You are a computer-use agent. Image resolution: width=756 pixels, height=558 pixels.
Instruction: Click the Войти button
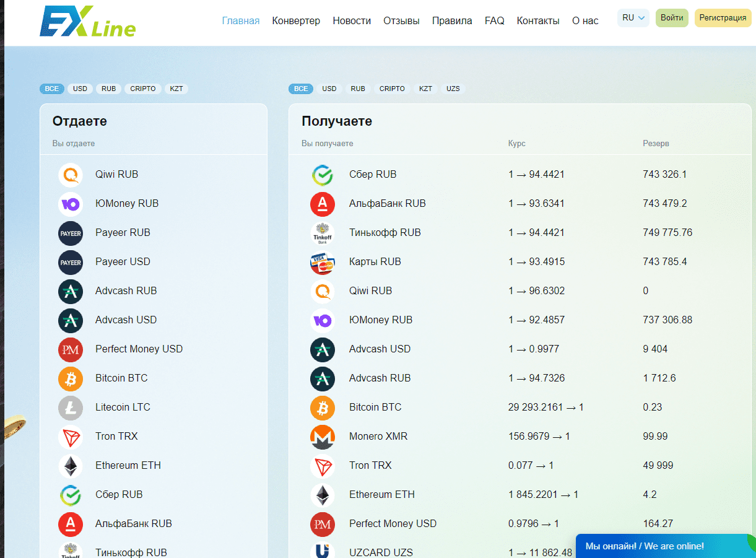pos(672,18)
